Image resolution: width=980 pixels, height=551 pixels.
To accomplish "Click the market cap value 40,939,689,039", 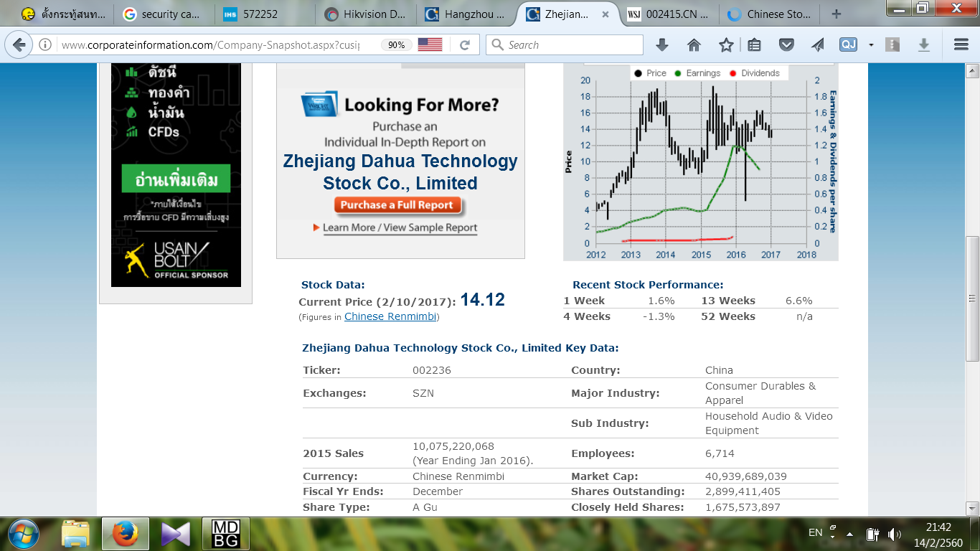I will tap(746, 476).
